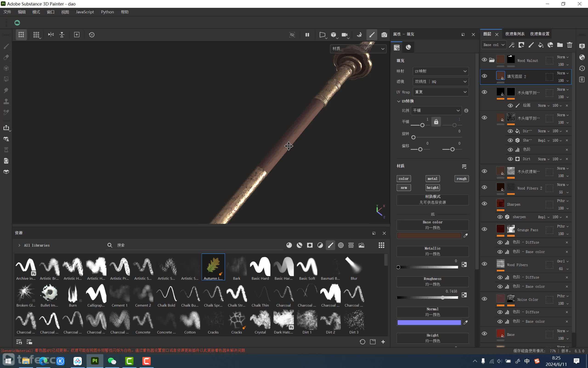This screenshot has height=368, width=588.
Task: Click 材质模式 无可供选择资源 button
Action: pos(433,200)
